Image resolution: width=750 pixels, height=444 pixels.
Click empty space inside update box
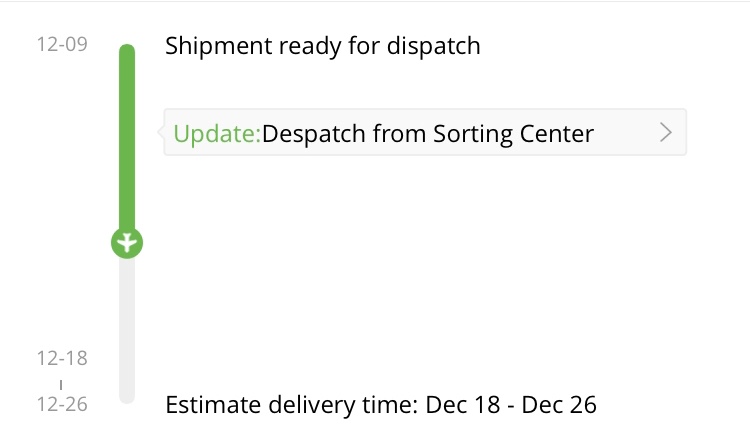(x=627, y=133)
